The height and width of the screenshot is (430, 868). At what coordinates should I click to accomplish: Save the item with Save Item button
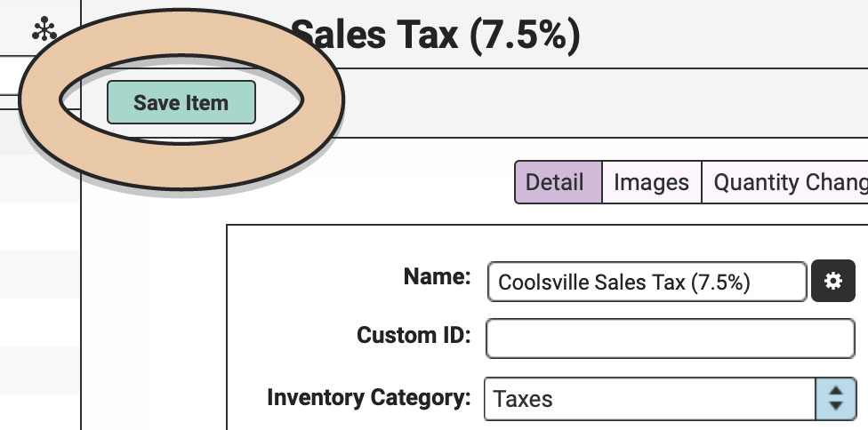[181, 102]
